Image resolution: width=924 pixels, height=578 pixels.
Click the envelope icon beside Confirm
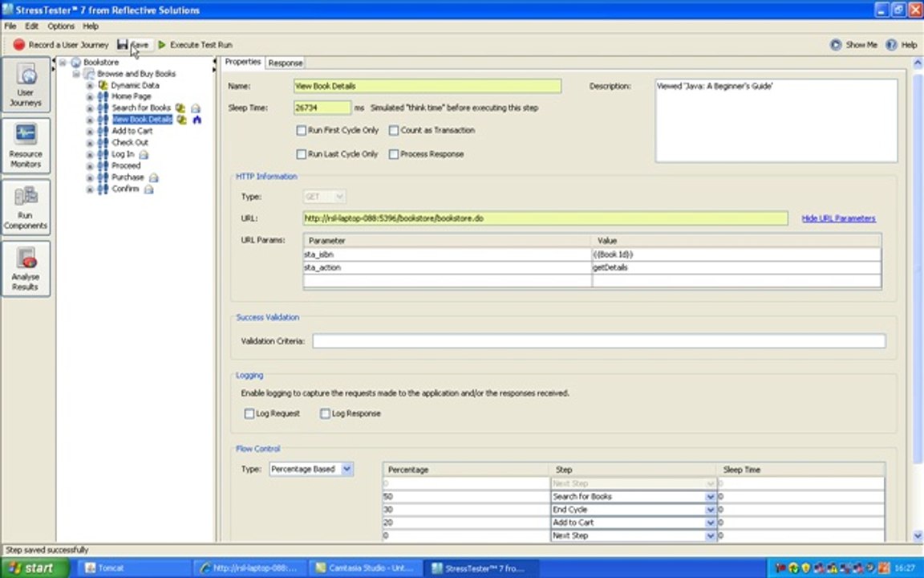(x=148, y=189)
